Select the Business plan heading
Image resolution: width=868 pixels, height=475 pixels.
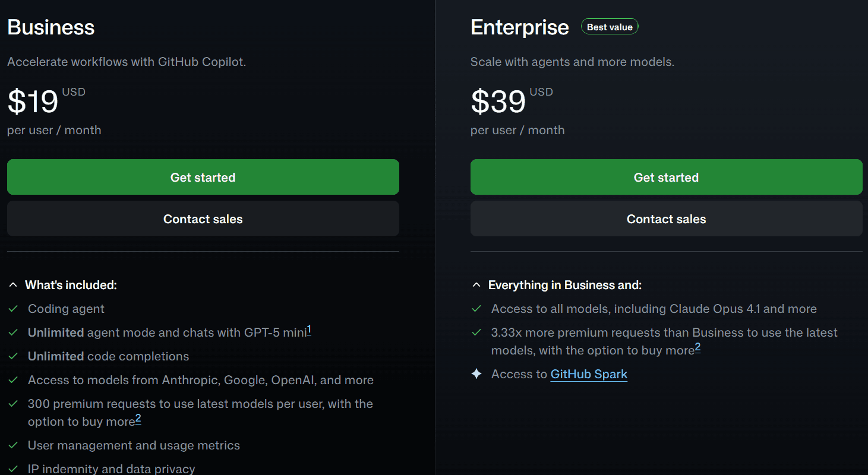click(50, 27)
